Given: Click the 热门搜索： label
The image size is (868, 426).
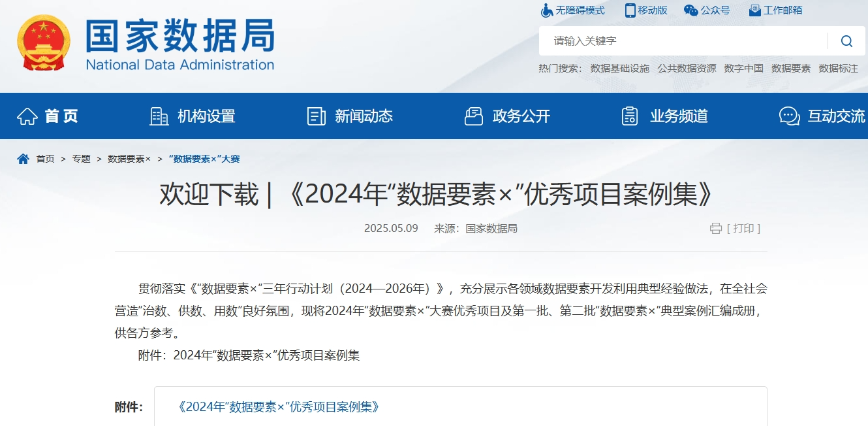Looking at the screenshot, I should pos(561,69).
